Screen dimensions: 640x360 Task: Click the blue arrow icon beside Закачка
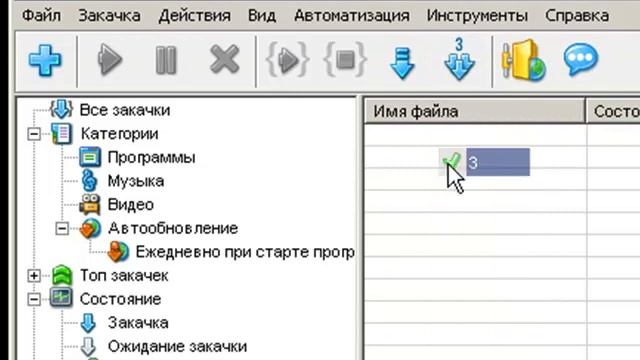point(88,323)
